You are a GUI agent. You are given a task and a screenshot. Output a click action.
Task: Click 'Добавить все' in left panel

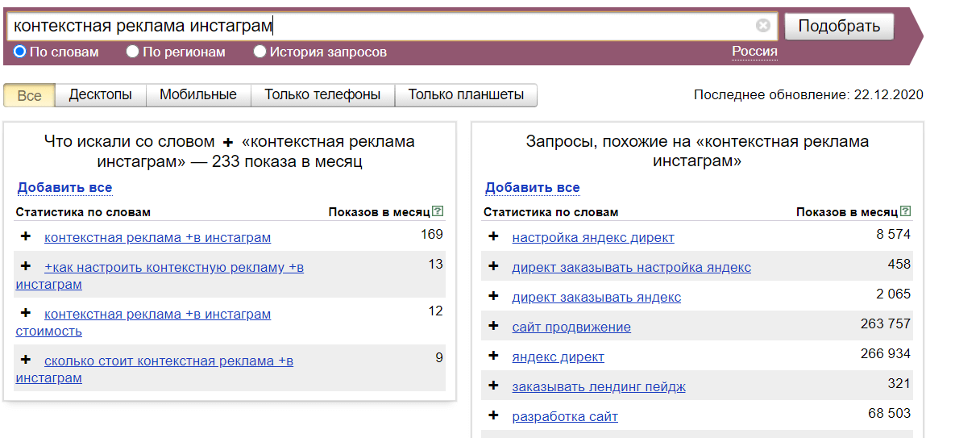[x=65, y=188]
